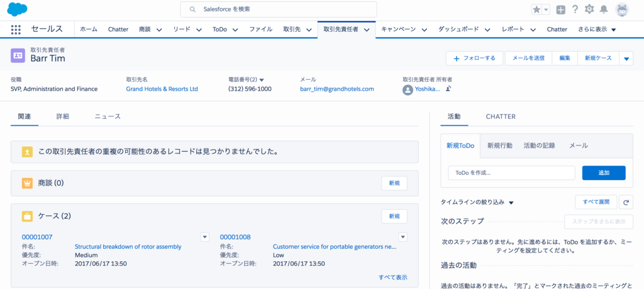Click the Salesforce cloud logo

(x=17, y=9)
